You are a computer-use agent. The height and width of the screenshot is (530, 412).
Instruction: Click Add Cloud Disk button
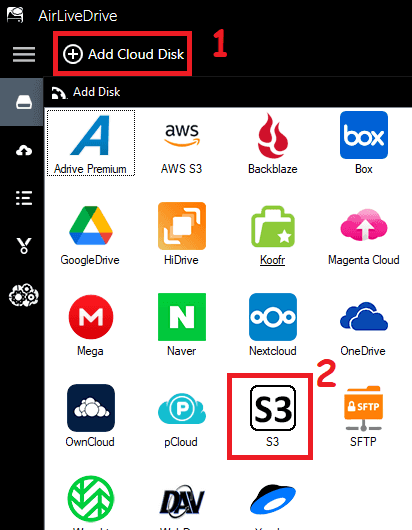124,54
